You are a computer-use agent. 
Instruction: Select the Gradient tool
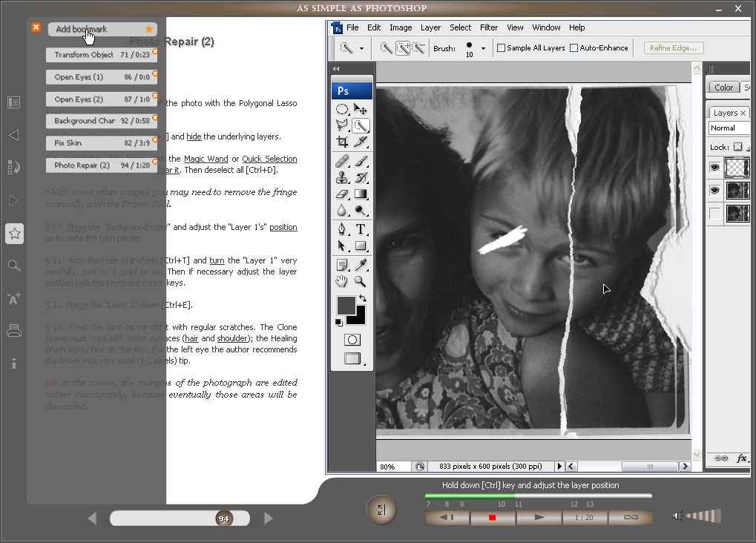tap(360, 194)
